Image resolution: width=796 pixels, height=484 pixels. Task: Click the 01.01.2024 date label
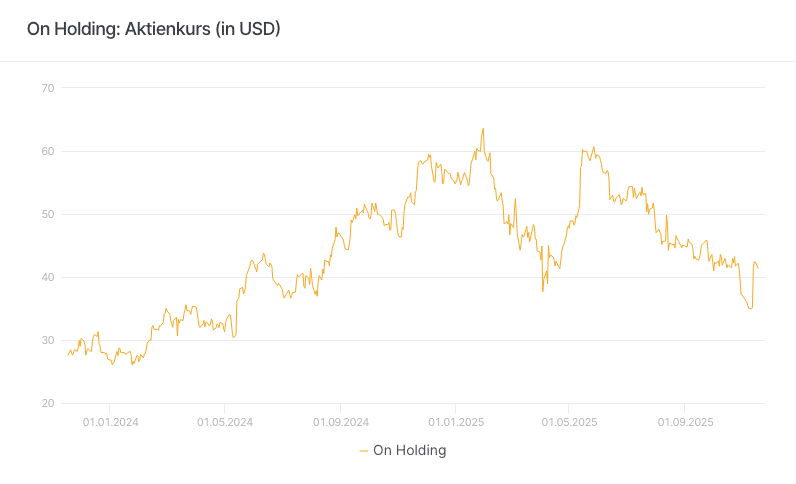click(x=110, y=422)
